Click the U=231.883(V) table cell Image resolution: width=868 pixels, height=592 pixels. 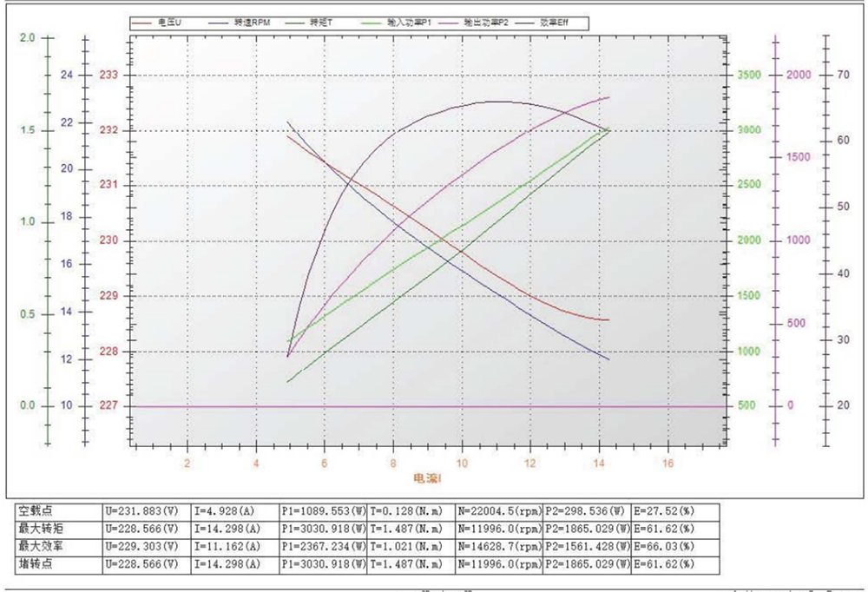tap(141, 512)
